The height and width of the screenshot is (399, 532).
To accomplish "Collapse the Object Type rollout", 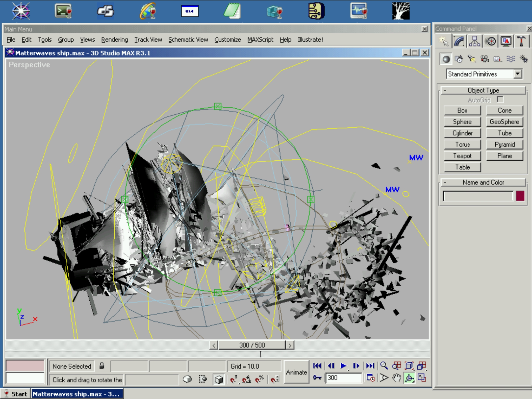I will (483, 90).
